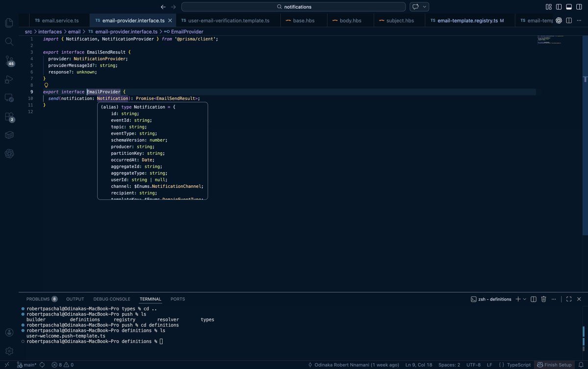Open the ChatGPT icon in editor actions

coord(560,21)
